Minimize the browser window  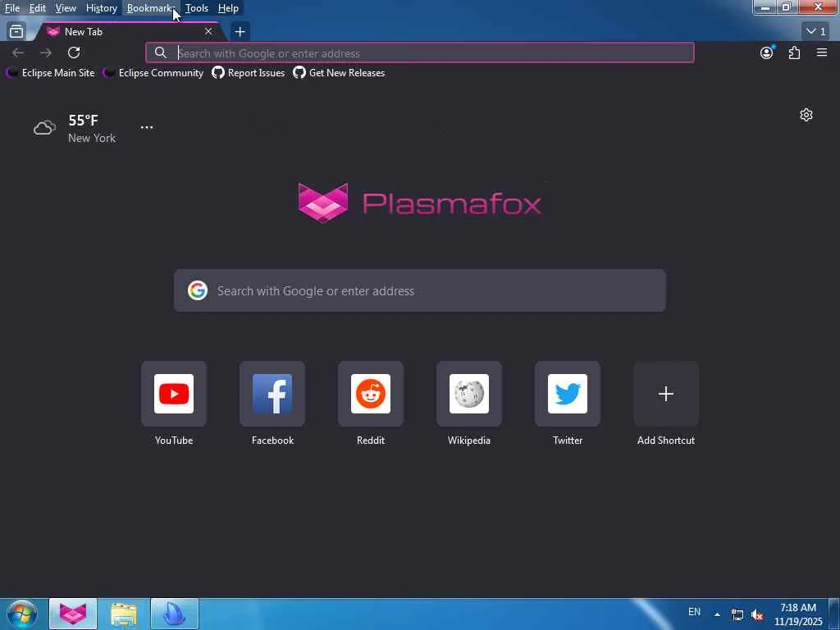pos(765,7)
